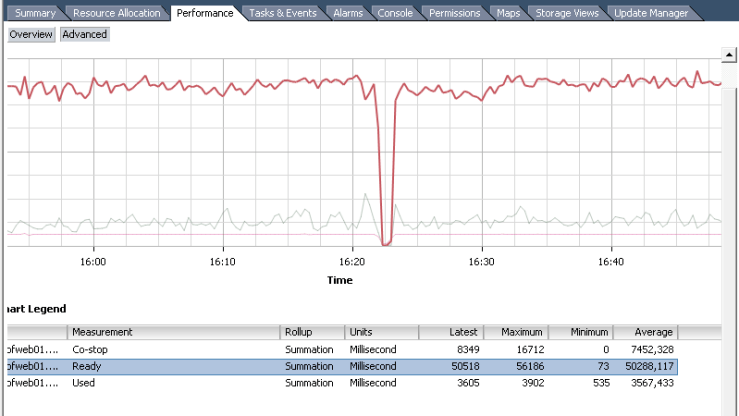
Task: Click the Used minimum value 535
Action: click(x=601, y=383)
